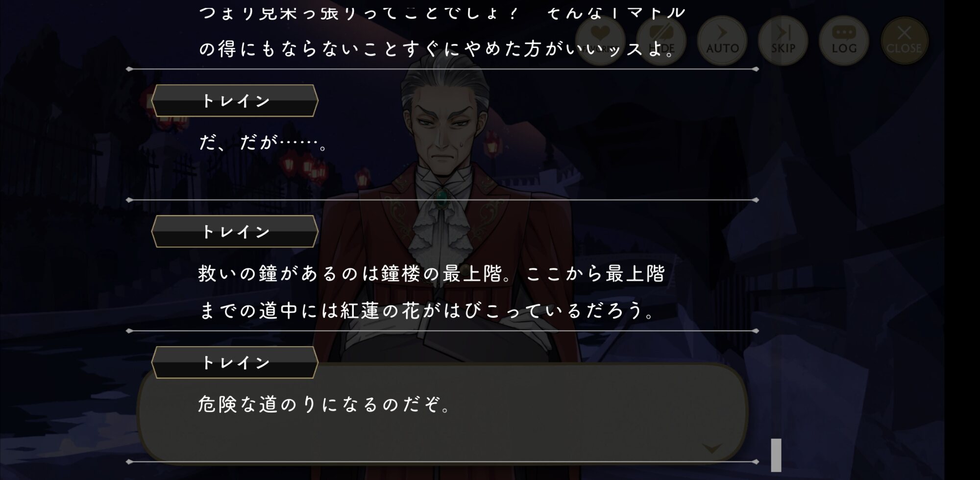Select the トレイン nameplate above 救いの鐘 line
980x480 pixels.
(235, 231)
